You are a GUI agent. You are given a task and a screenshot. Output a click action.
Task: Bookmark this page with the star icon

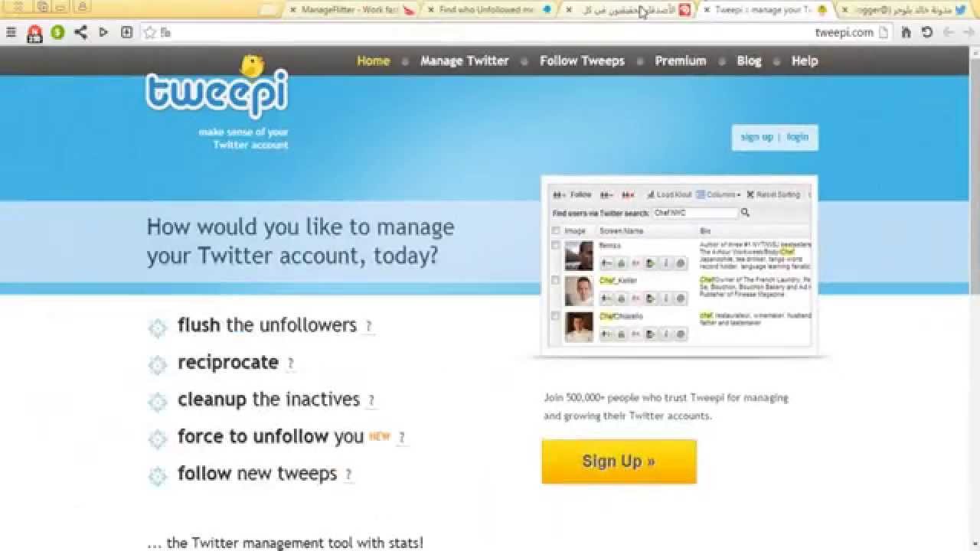tap(150, 33)
